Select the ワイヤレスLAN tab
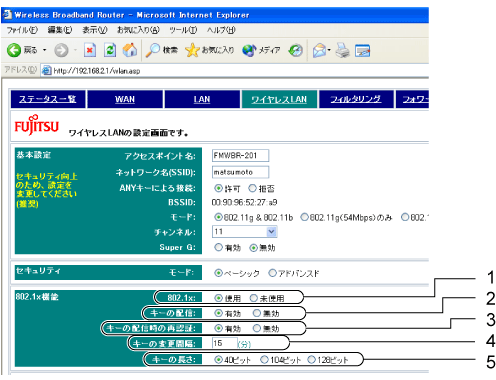 [x=279, y=99]
